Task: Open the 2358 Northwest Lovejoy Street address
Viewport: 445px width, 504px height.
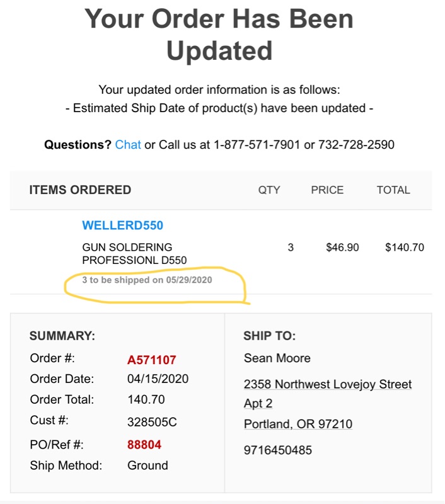Action: pos(328,384)
